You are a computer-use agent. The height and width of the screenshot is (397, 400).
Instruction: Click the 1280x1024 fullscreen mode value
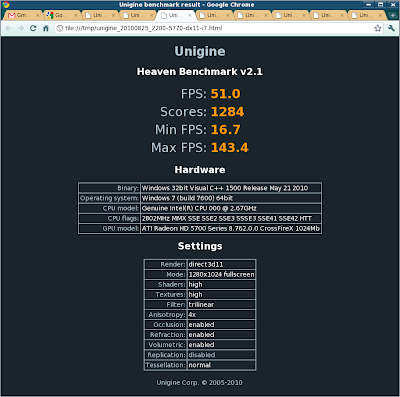click(221, 274)
